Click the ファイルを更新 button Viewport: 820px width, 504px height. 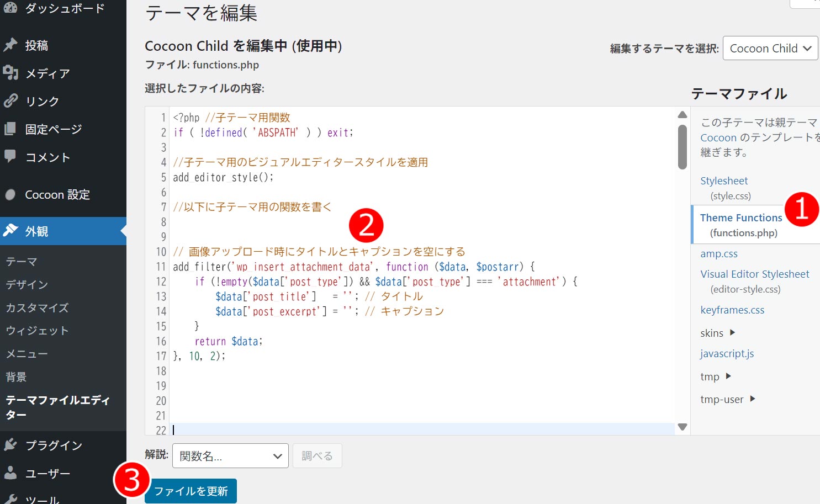190,490
